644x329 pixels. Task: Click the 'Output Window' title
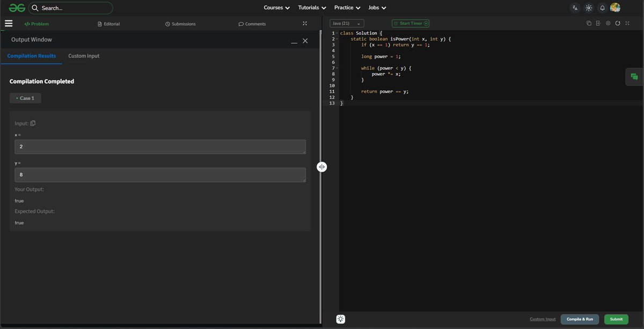[x=32, y=40]
